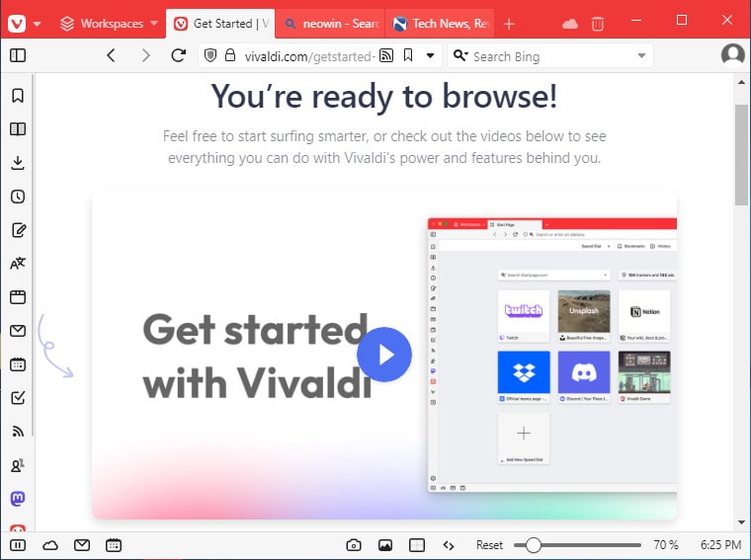Switch to the Get Started tab

220,24
